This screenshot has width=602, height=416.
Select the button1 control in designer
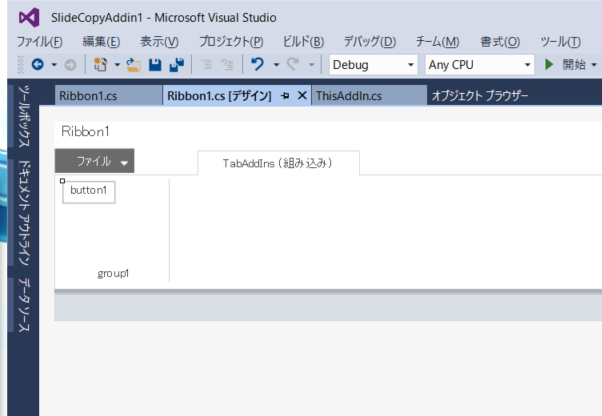point(89,192)
